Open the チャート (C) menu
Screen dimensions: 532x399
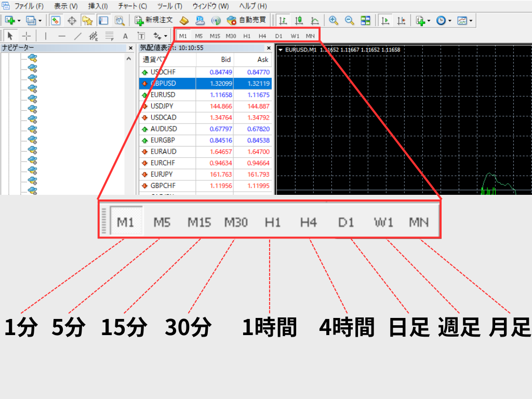132,6
